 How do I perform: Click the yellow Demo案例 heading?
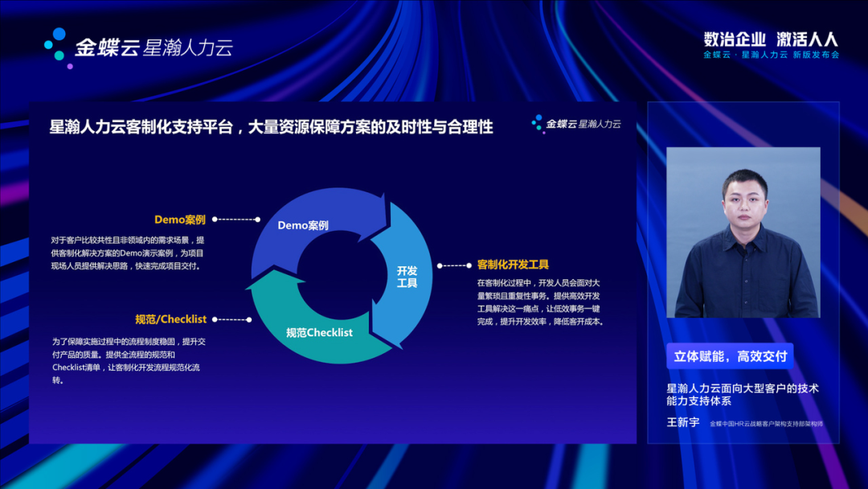tap(180, 220)
